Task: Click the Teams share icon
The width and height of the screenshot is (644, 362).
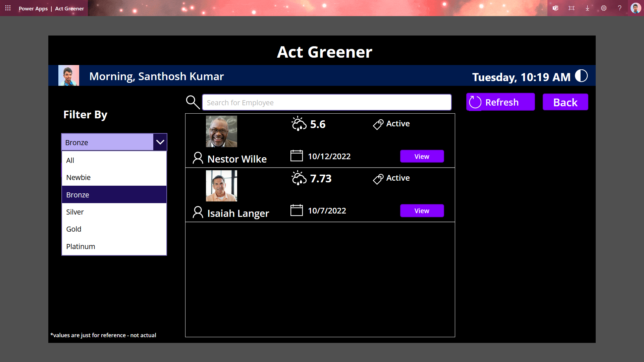Action: (x=555, y=8)
